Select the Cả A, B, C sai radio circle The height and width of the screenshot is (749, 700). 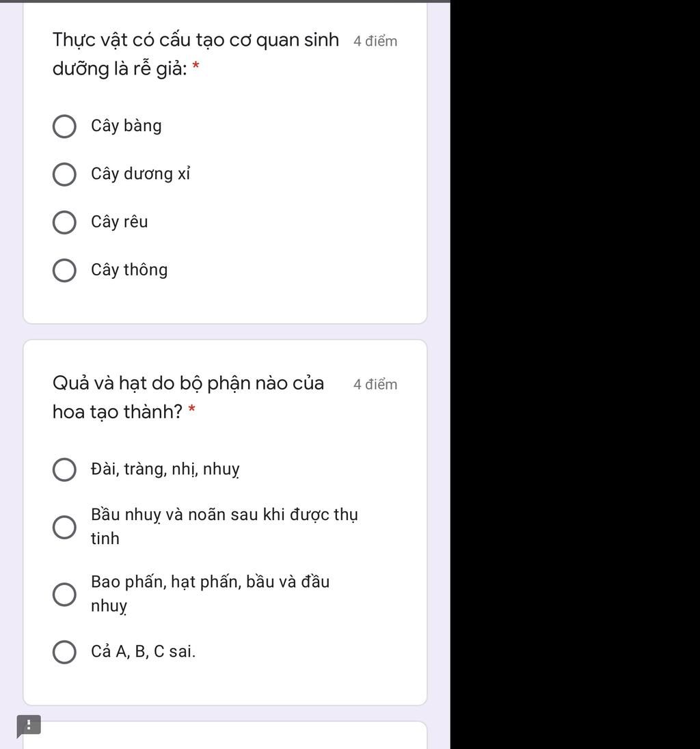pyautogui.click(x=64, y=652)
